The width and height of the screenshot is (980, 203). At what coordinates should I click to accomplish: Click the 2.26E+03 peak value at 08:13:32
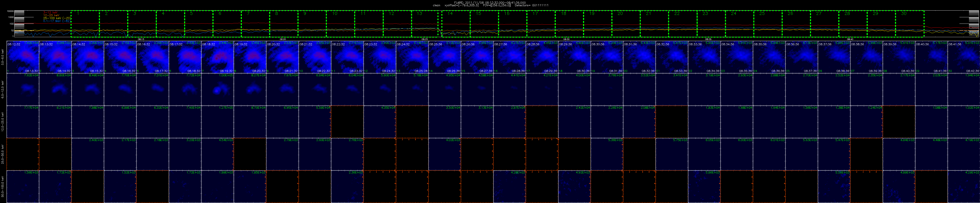64,43
